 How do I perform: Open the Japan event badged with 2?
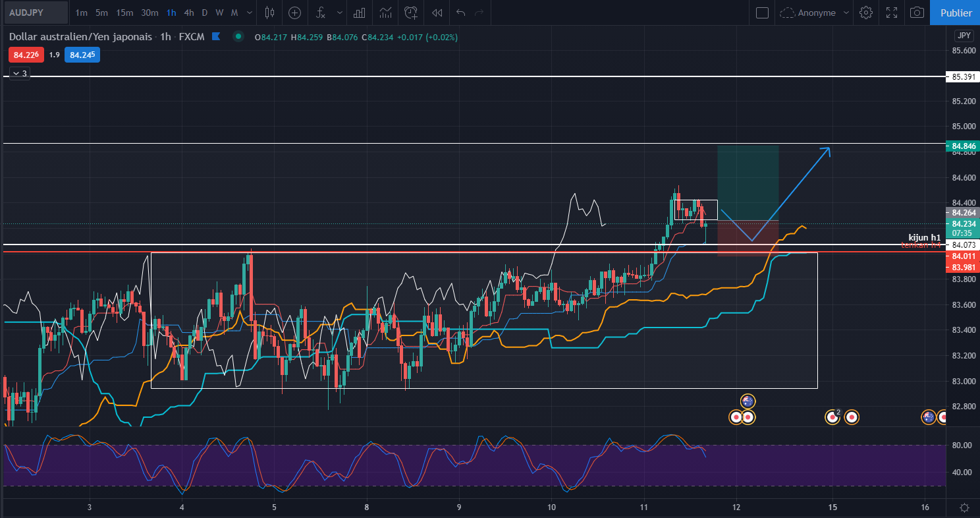(x=833, y=417)
